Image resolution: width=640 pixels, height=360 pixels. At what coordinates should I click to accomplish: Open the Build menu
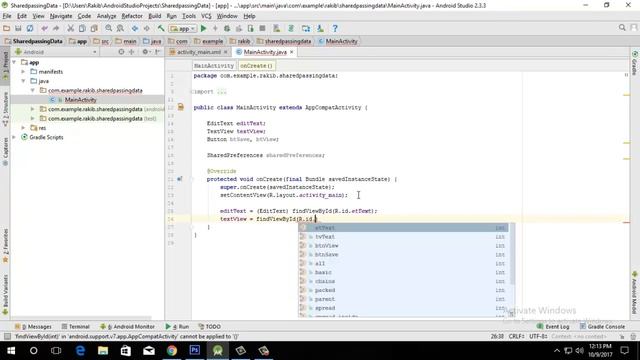click(154, 16)
